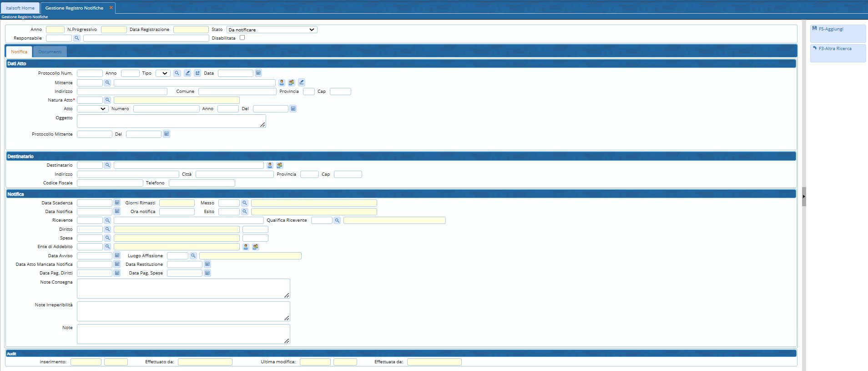This screenshot has height=371, width=868.
Task: Open the calendar picker for Protocollo Data
Action: click(258, 73)
